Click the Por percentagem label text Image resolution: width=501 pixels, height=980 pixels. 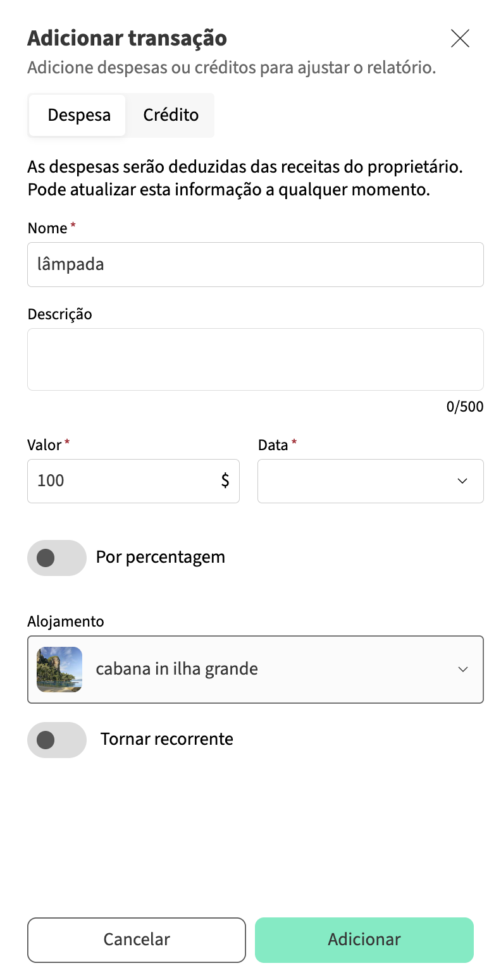tap(161, 557)
